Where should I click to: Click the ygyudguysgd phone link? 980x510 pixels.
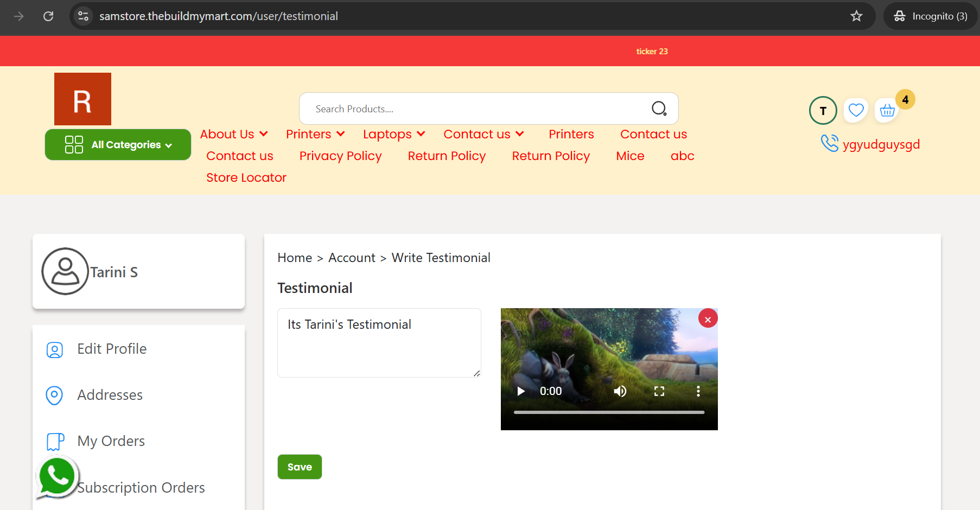tap(881, 144)
